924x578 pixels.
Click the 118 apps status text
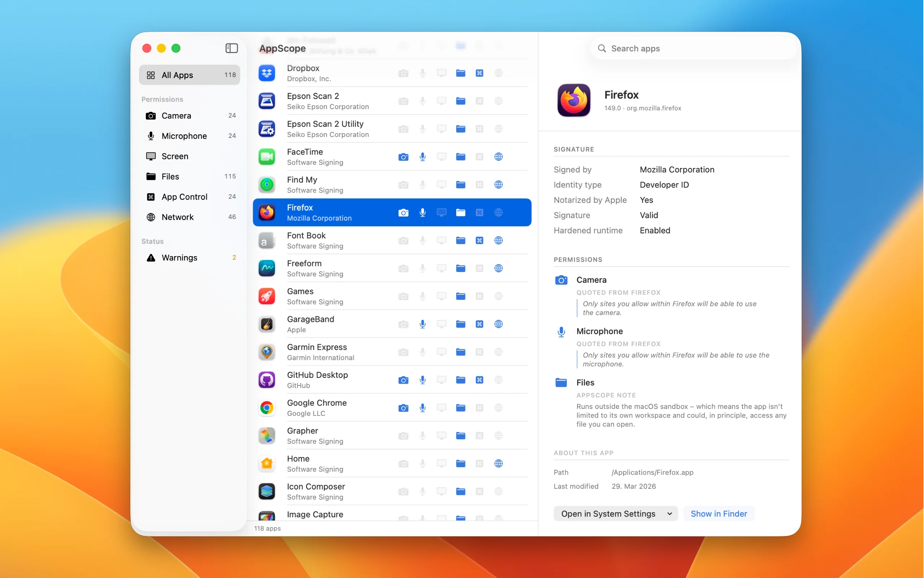[267, 528]
